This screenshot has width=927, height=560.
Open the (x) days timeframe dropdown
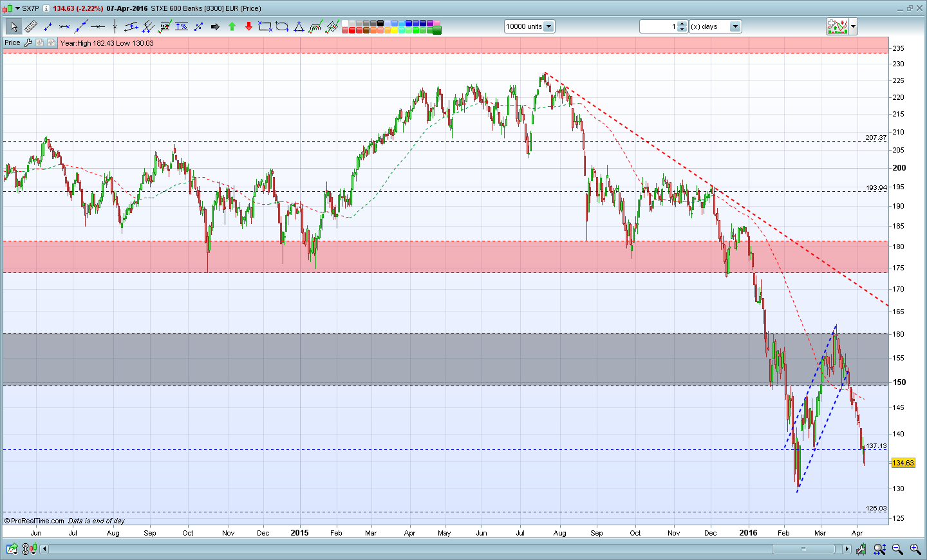[735, 26]
